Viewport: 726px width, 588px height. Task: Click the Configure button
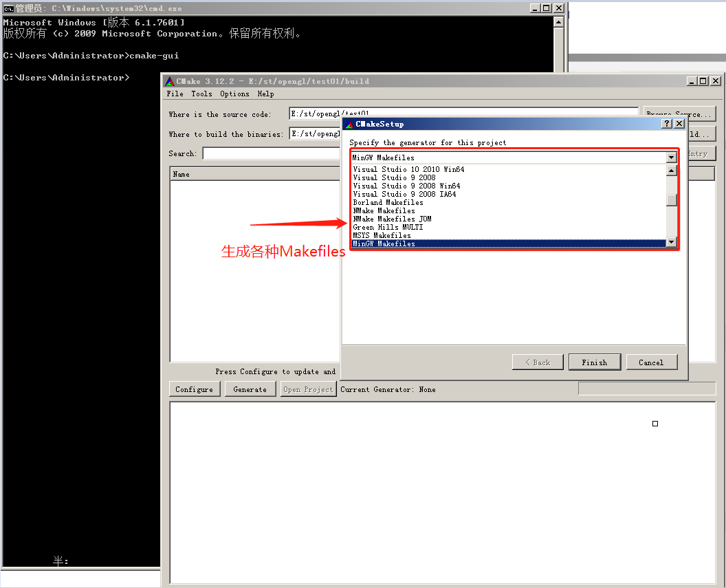click(x=194, y=389)
